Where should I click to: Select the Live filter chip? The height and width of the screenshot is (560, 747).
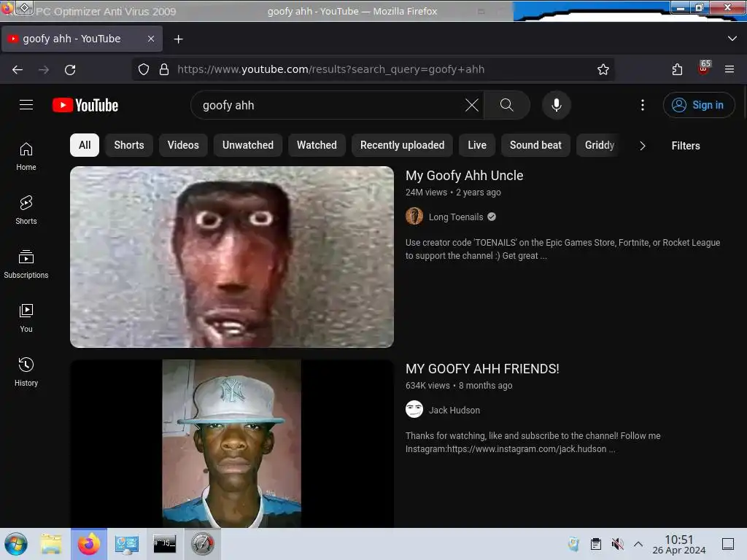click(477, 145)
